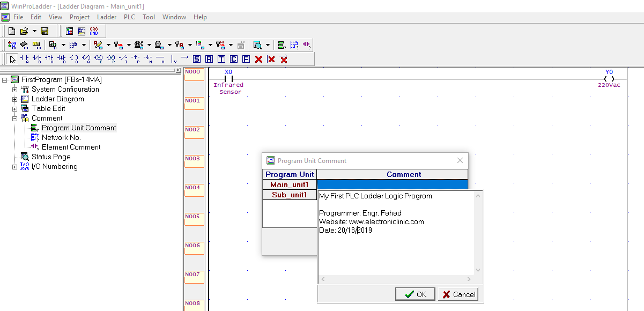Insert boxed F Function block
The image size is (644, 311).
click(x=246, y=59)
